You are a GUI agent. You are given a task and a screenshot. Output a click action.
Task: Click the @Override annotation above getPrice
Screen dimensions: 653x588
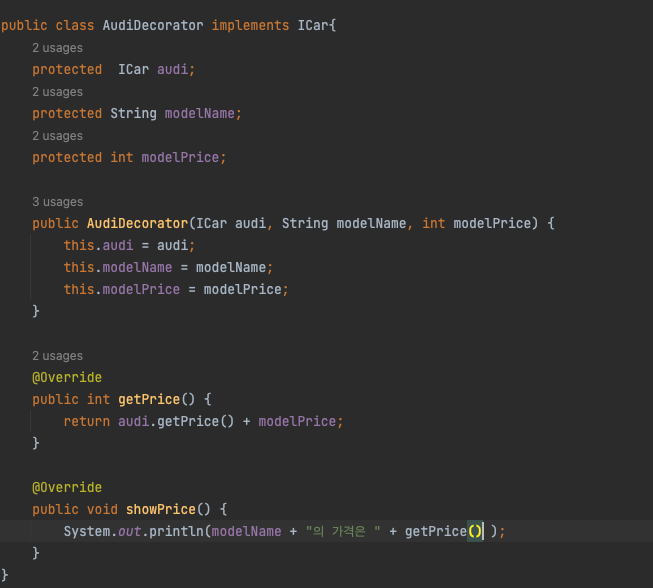[x=67, y=377]
